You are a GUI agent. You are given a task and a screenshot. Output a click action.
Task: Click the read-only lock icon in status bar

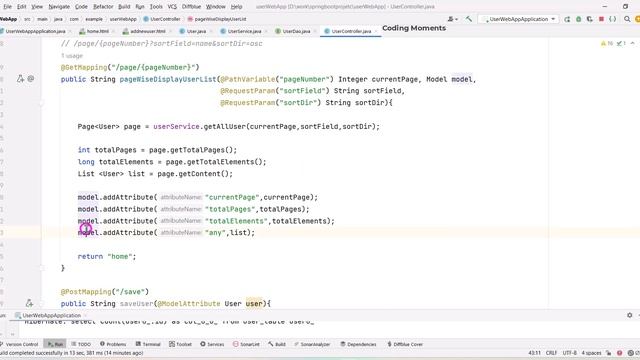[x=609, y=353]
